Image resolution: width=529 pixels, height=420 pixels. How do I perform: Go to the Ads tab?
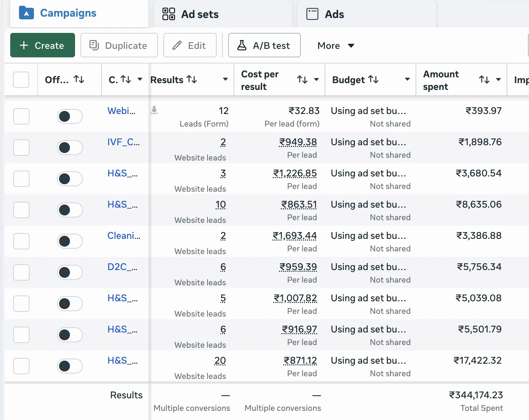366,14
